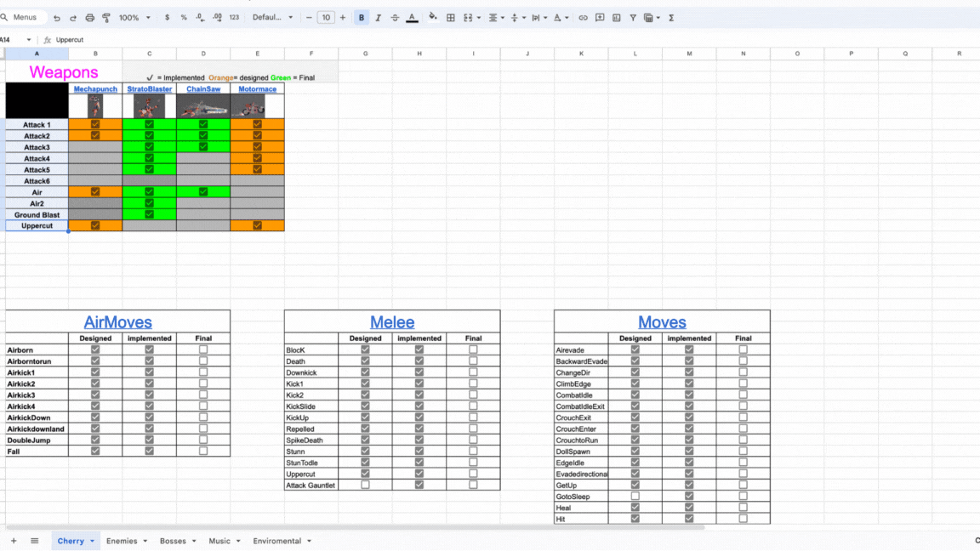Screen dimensions: 980x551
Task: Open more number formats (123)
Action: coord(234,18)
